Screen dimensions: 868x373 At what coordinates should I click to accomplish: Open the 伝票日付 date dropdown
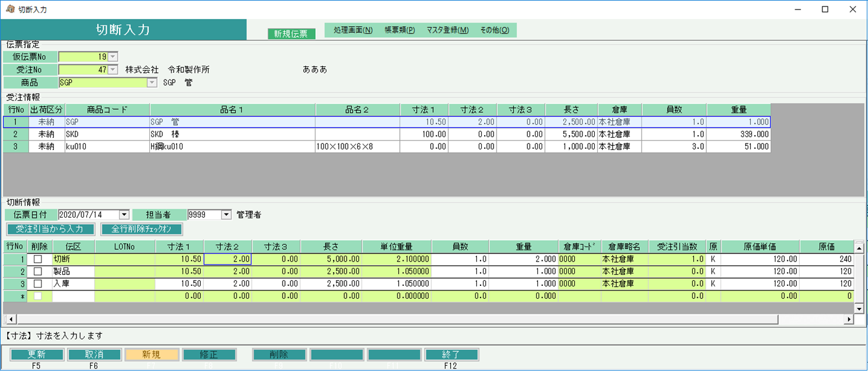pos(124,215)
